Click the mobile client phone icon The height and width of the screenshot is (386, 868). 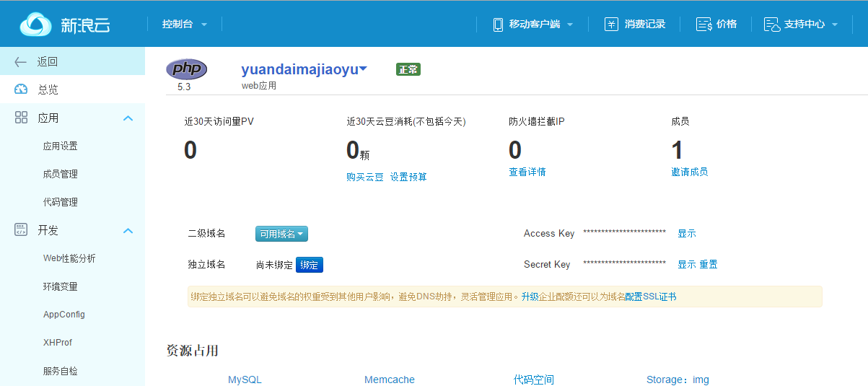[498, 25]
